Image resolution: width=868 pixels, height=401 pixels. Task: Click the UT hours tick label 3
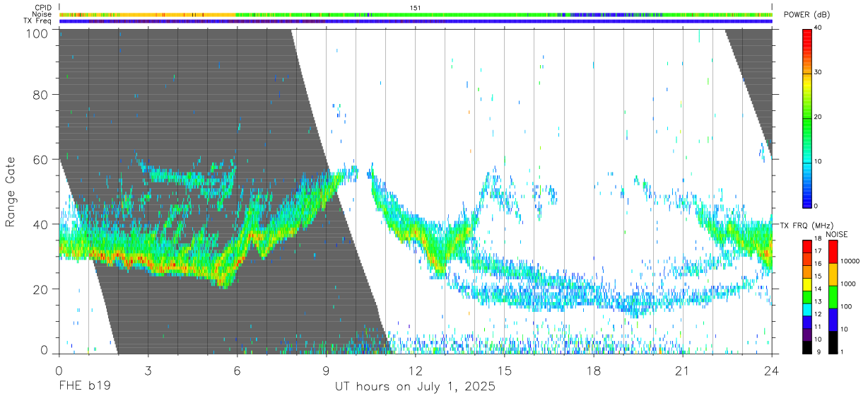coord(148,371)
